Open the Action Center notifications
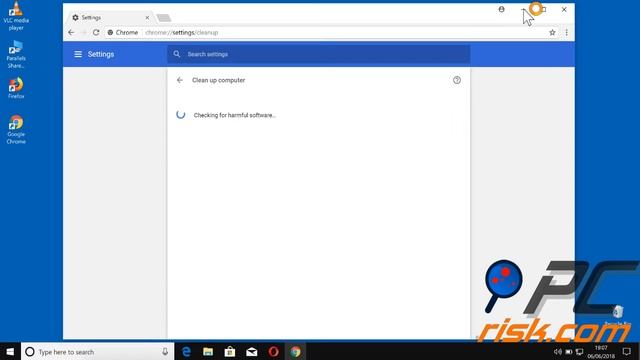Image resolution: width=640 pixels, height=360 pixels. 627,351
